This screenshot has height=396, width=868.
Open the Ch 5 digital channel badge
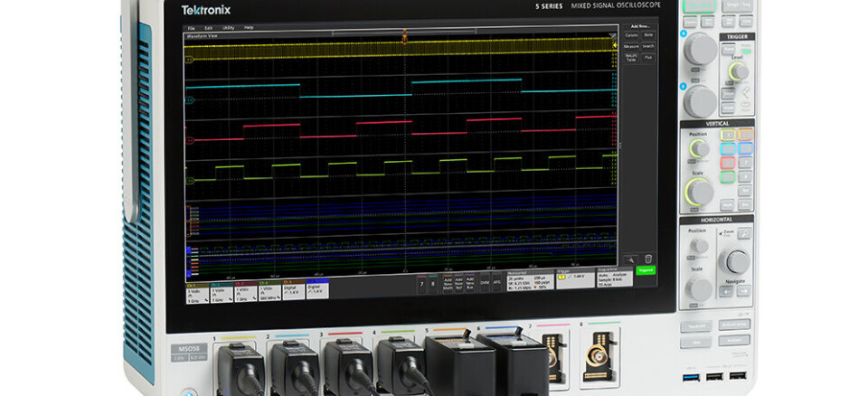tap(293, 289)
